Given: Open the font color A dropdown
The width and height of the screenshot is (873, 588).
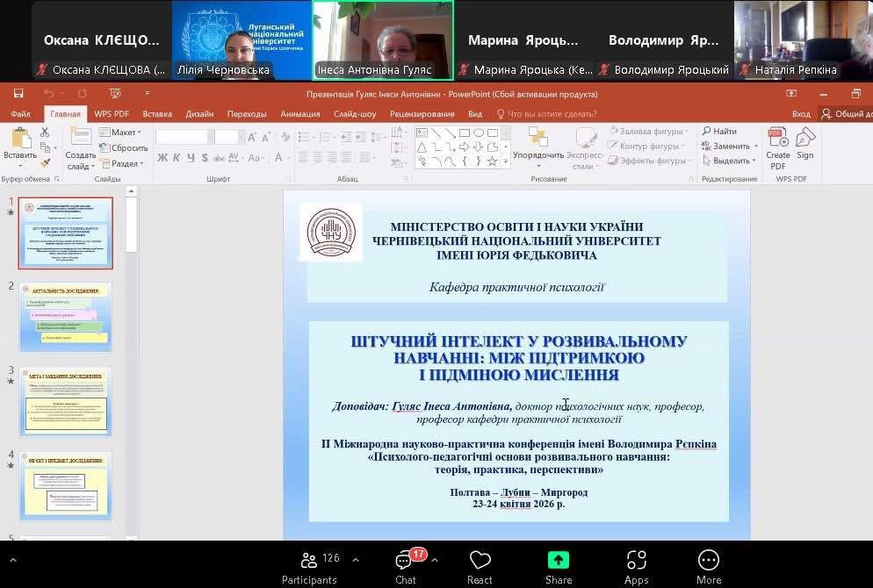Looking at the screenshot, I should (281, 158).
